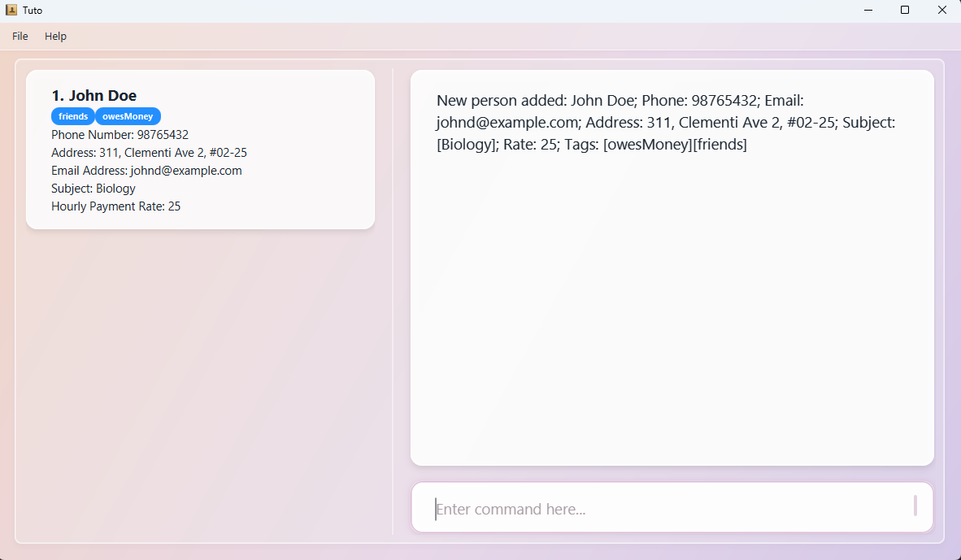Close the Tuto window
The width and height of the screenshot is (961, 560).
pos(942,11)
